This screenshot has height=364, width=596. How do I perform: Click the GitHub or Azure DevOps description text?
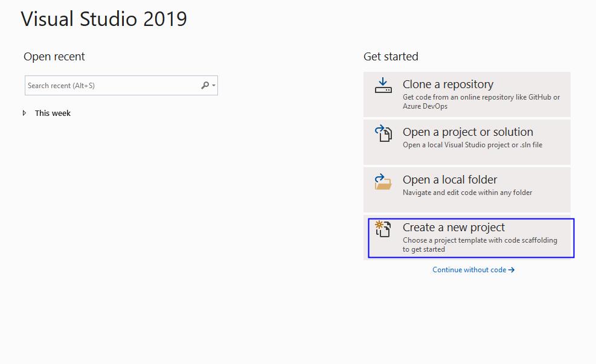(481, 101)
